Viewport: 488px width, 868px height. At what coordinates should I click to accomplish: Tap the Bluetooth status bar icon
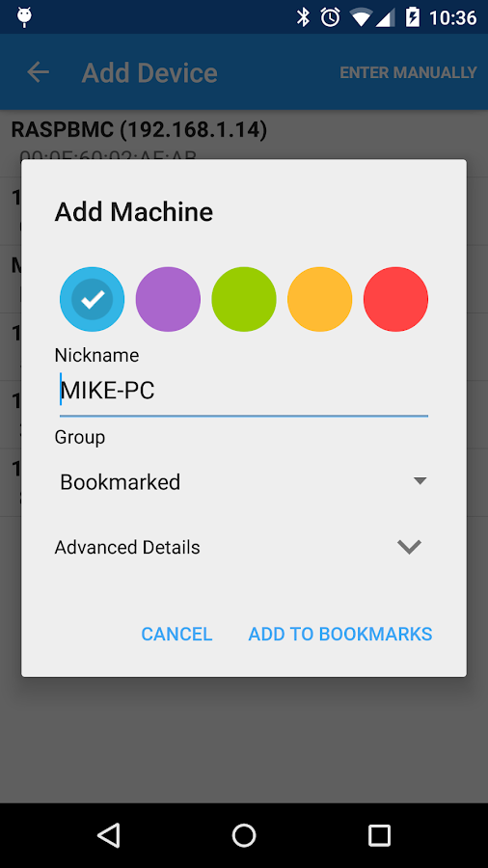tap(303, 17)
